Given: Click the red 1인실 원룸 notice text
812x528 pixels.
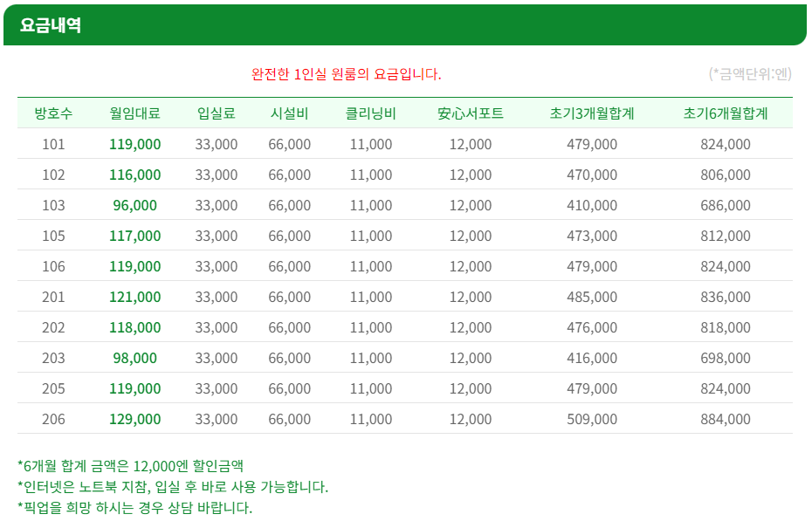Looking at the screenshot, I should (x=347, y=74).
